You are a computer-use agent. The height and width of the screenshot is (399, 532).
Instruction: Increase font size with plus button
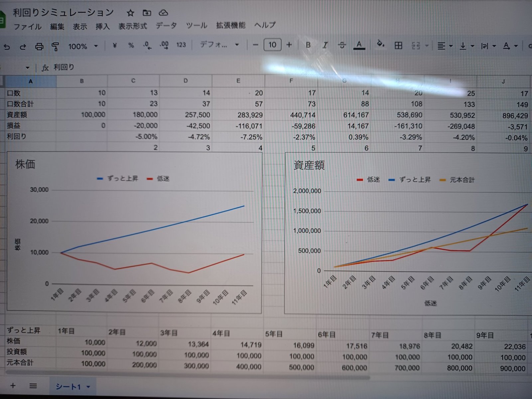pos(289,45)
